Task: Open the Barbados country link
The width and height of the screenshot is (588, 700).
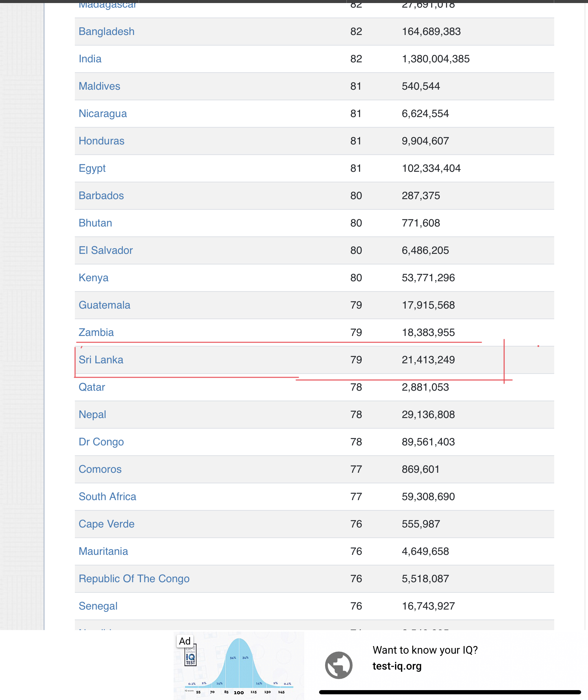Action: click(x=101, y=196)
